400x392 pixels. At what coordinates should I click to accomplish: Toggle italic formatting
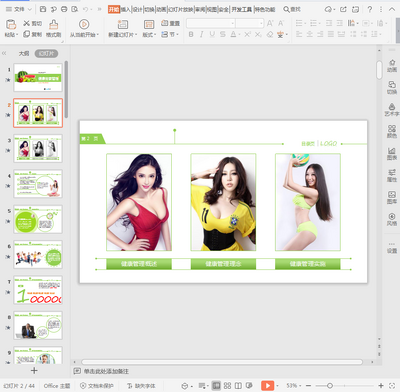tap(201, 34)
